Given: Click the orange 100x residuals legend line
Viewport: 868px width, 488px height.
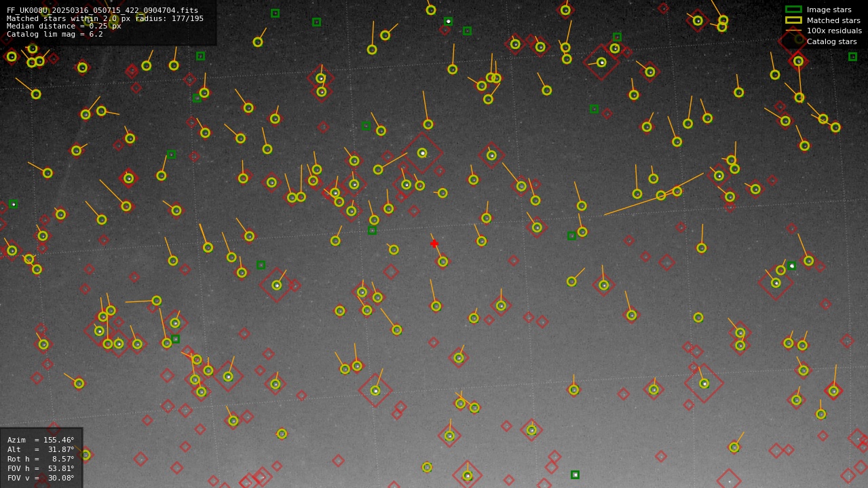Looking at the screenshot, I should [x=793, y=31].
